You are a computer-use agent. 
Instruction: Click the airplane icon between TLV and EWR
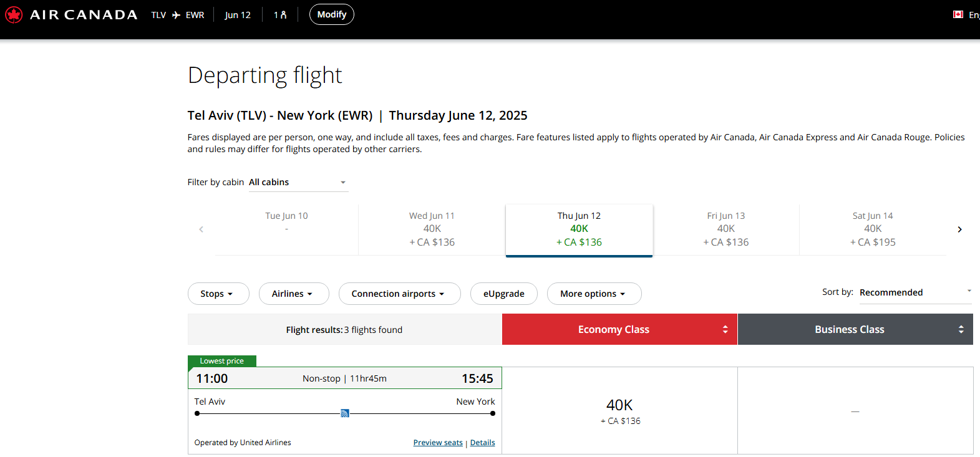tap(176, 15)
